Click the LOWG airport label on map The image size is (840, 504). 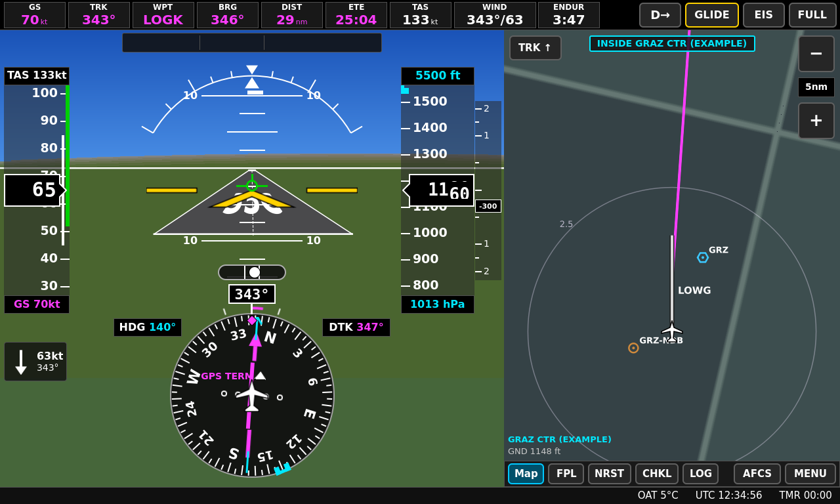pos(694,291)
